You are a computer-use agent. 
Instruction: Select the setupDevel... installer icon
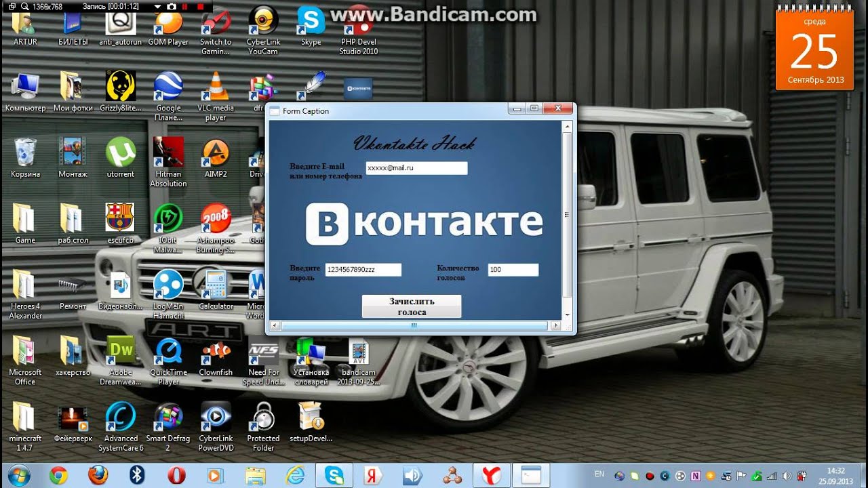tap(311, 422)
